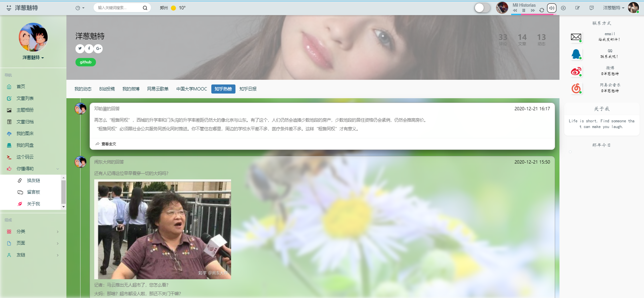The image size is (644, 298).
Task: Expand the 分类 sidebar section
Action: [33, 231]
